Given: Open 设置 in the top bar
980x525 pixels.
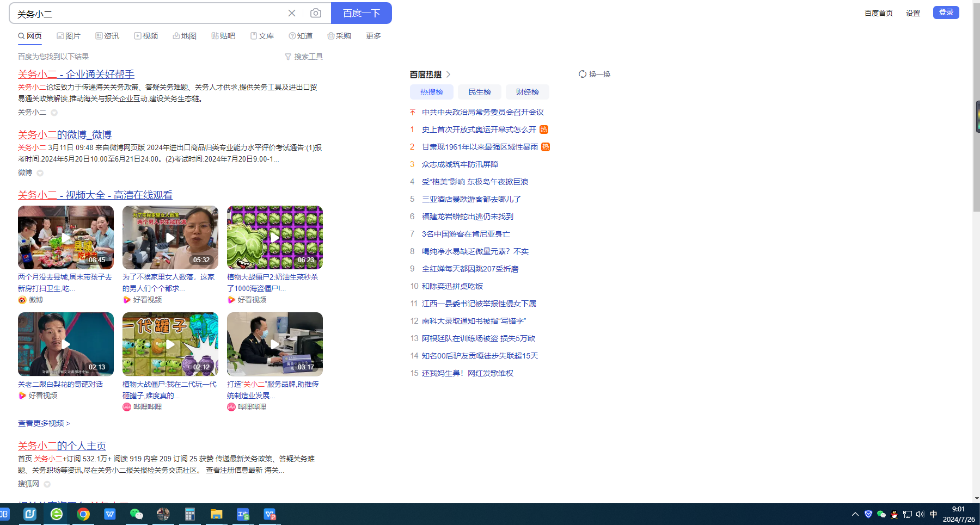Looking at the screenshot, I should 913,13.
